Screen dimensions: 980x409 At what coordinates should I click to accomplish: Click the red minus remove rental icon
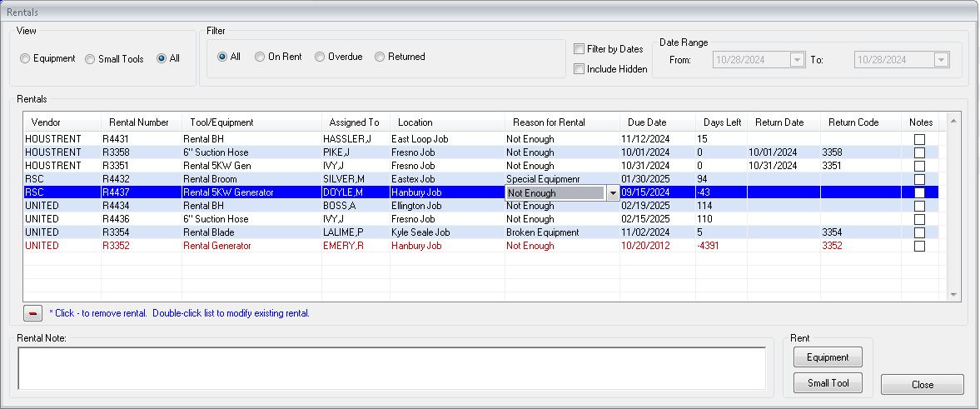click(x=33, y=312)
